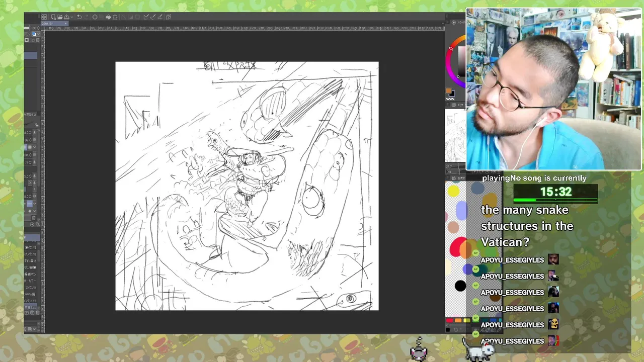Viewport: 644px width, 362px height.
Task: Select the small red swatch below the palette
Action: tap(449, 320)
